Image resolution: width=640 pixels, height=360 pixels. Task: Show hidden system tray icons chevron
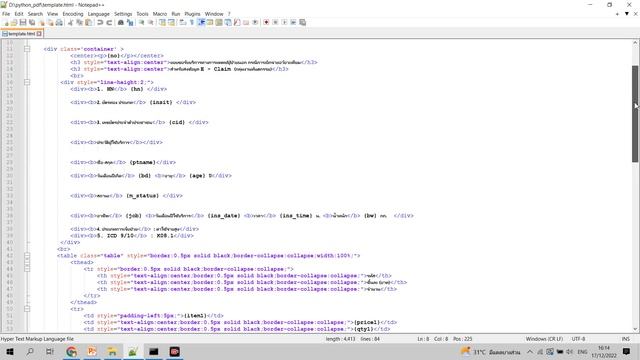[529, 351]
